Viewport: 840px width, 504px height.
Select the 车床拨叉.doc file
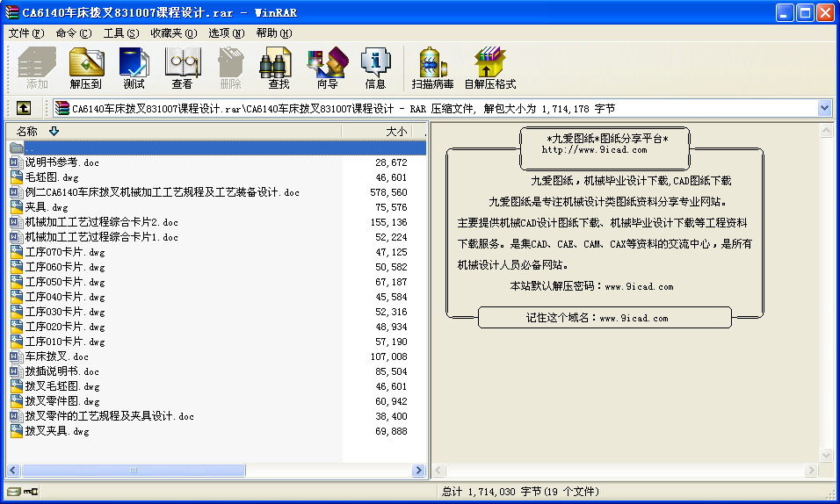tap(56, 356)
